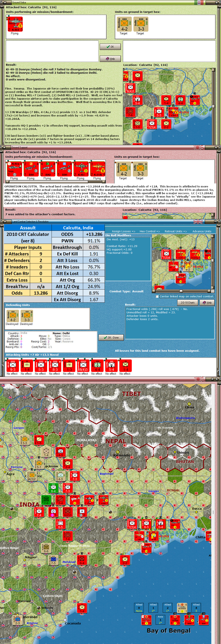
Task: Click the Land Combat mini-map horizontal scrollbar thumb
Action: click(x=181, y=291)
